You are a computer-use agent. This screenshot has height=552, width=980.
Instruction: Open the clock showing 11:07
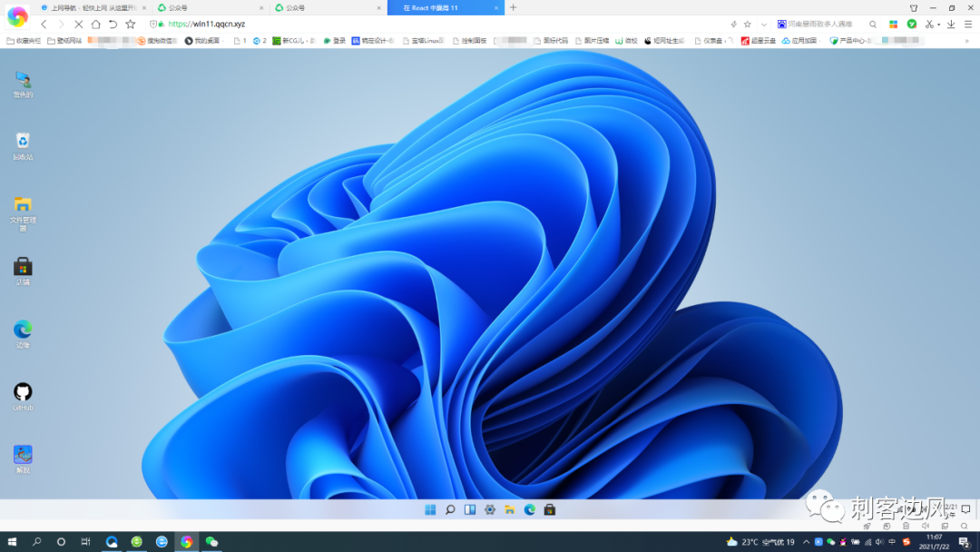pos(935,541)
